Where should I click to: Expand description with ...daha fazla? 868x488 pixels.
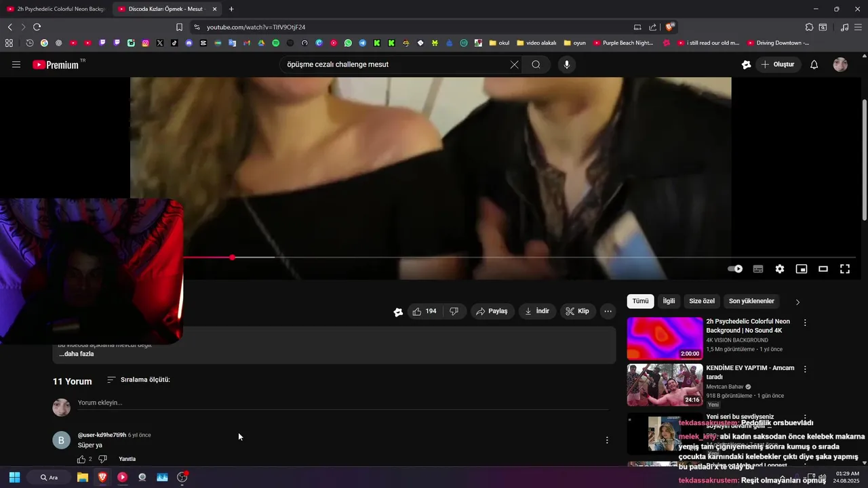(77, 354)
